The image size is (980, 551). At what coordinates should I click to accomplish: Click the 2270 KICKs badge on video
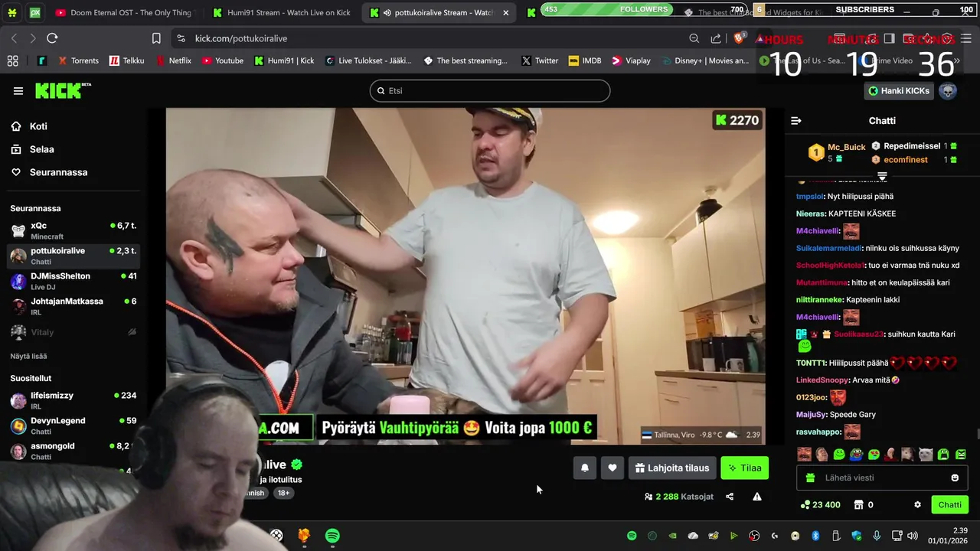737,120
